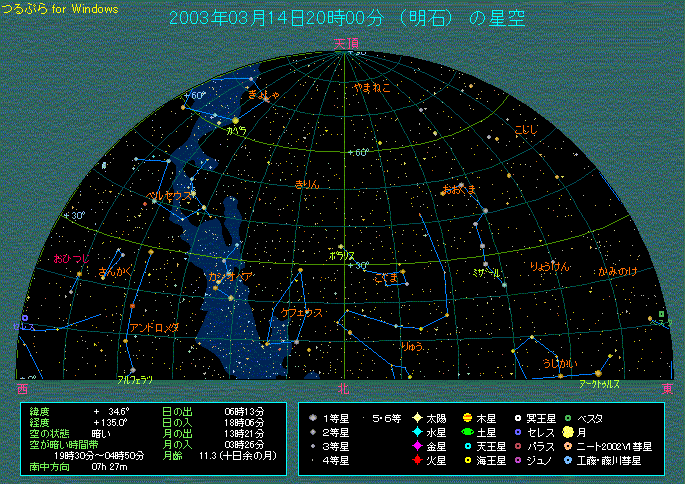The width and height of the screenshot is (685, 484).
Task: Select the Moon (月) yellow legend icon
Action: point(567,432)
